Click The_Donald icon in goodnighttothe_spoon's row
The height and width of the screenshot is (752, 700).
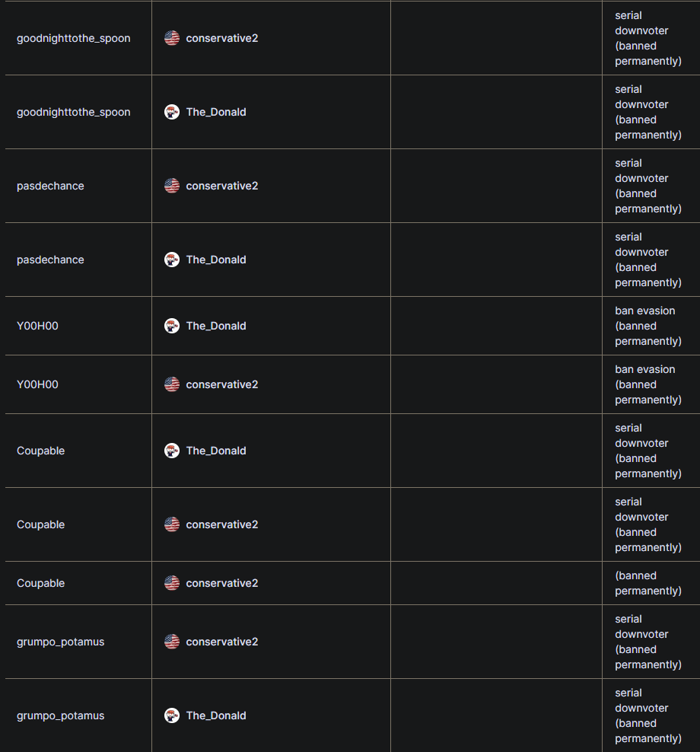coord(172,112)
